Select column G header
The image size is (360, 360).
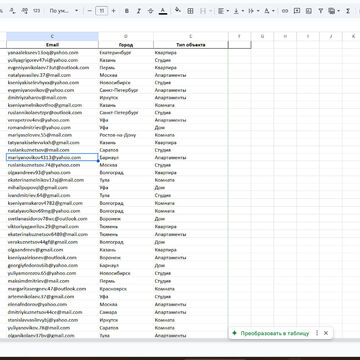[x=262, y=36]
